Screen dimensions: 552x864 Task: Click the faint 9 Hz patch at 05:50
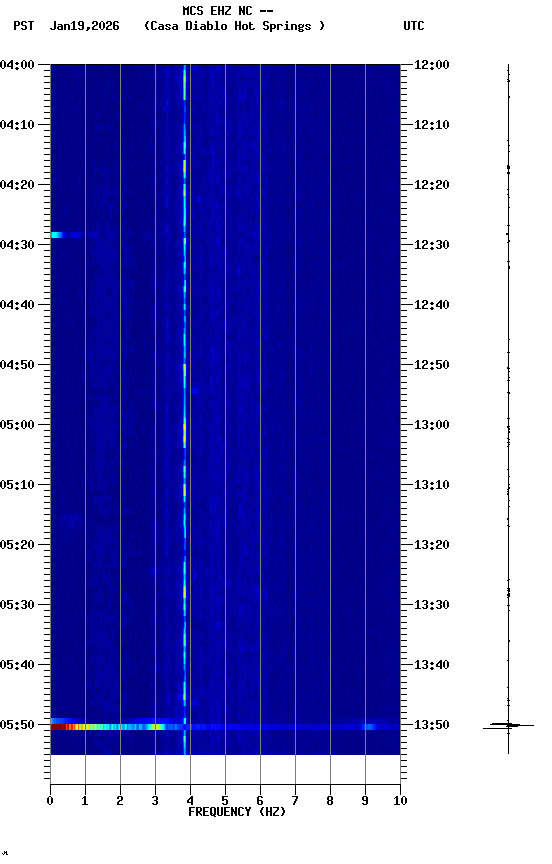369,727
